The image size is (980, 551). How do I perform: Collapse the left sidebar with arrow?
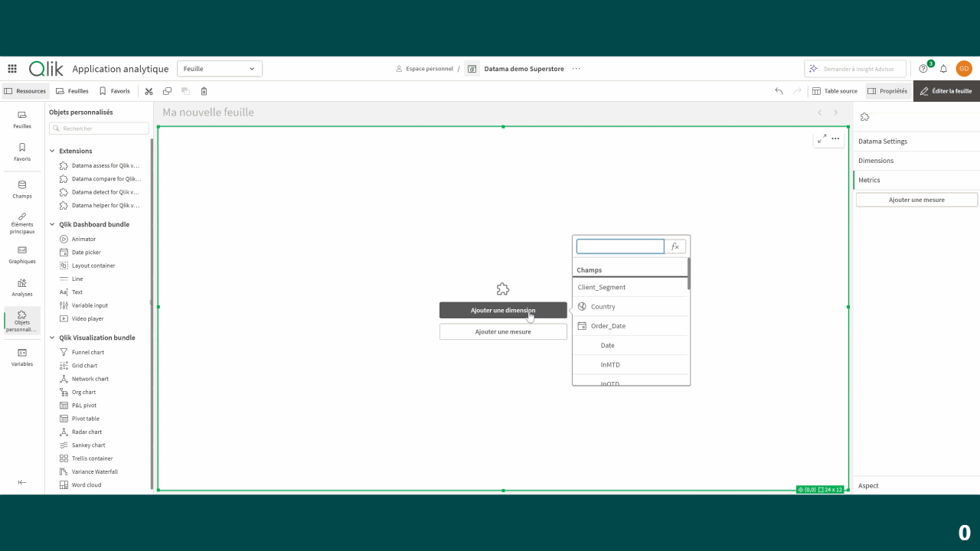click(22, 482)
